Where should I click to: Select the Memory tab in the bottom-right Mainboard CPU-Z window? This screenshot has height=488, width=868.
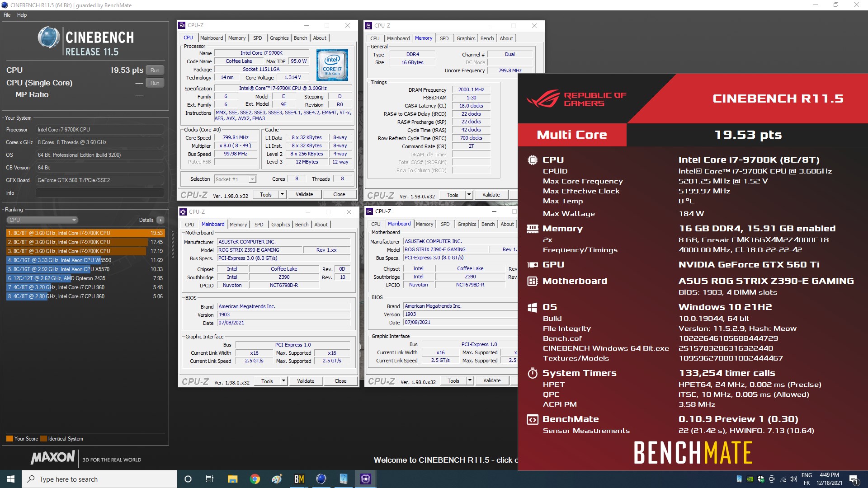(x=425, y=224)
